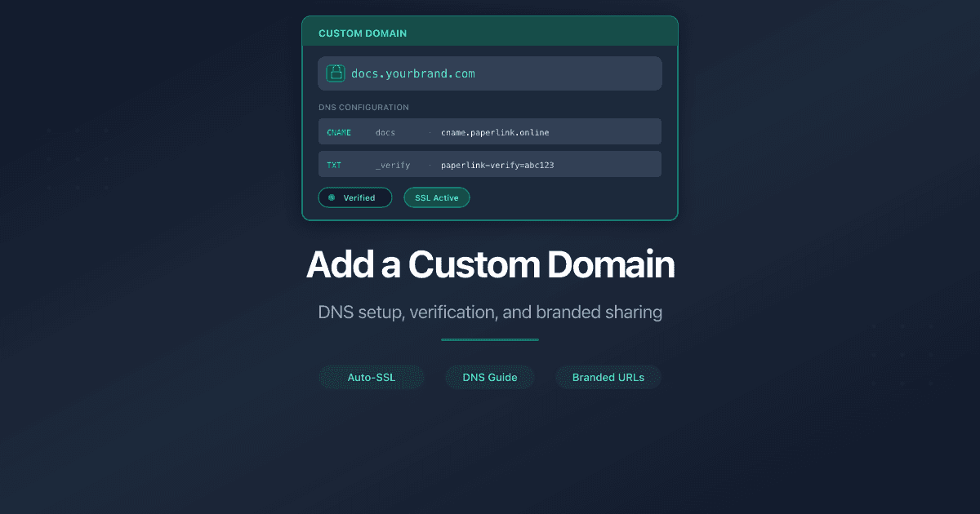Select the TXT record type label

point(334,165)
